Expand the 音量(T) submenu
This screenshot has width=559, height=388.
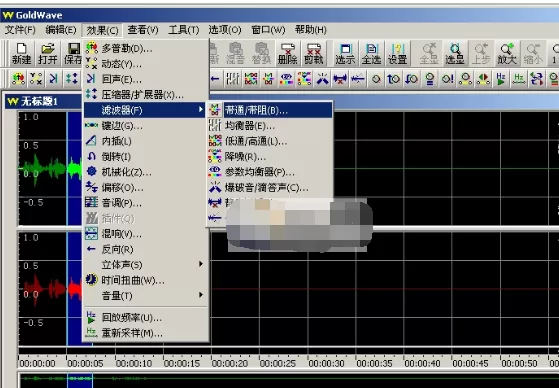145,296
